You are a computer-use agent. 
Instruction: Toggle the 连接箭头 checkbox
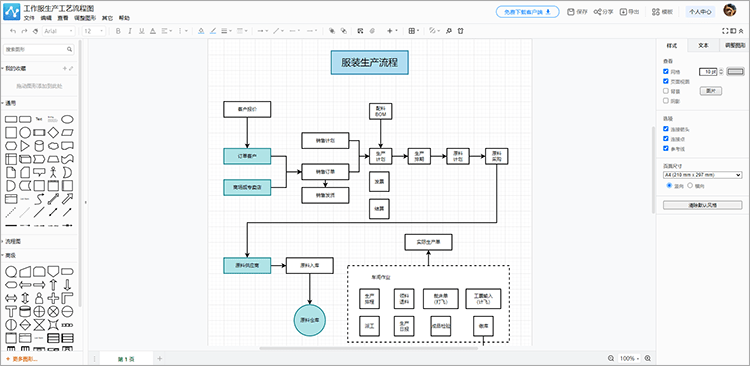pos(666,129)
